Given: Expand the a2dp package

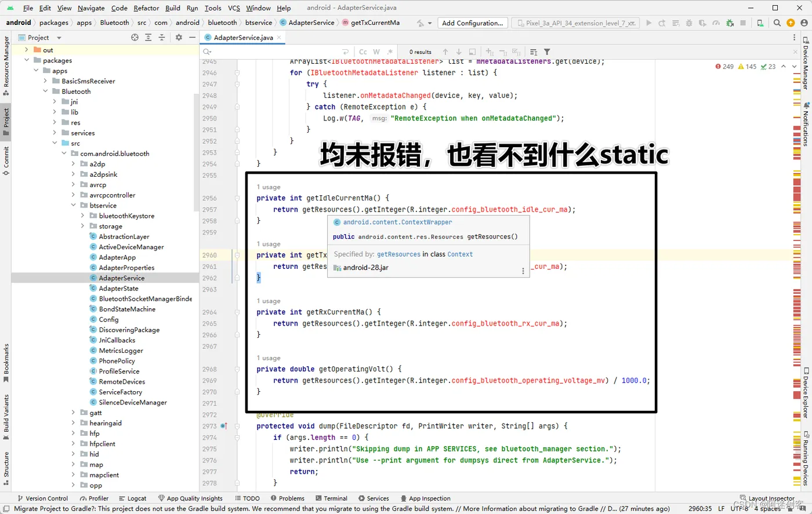Looking at the screenshot, I should [x=73, y=164].
